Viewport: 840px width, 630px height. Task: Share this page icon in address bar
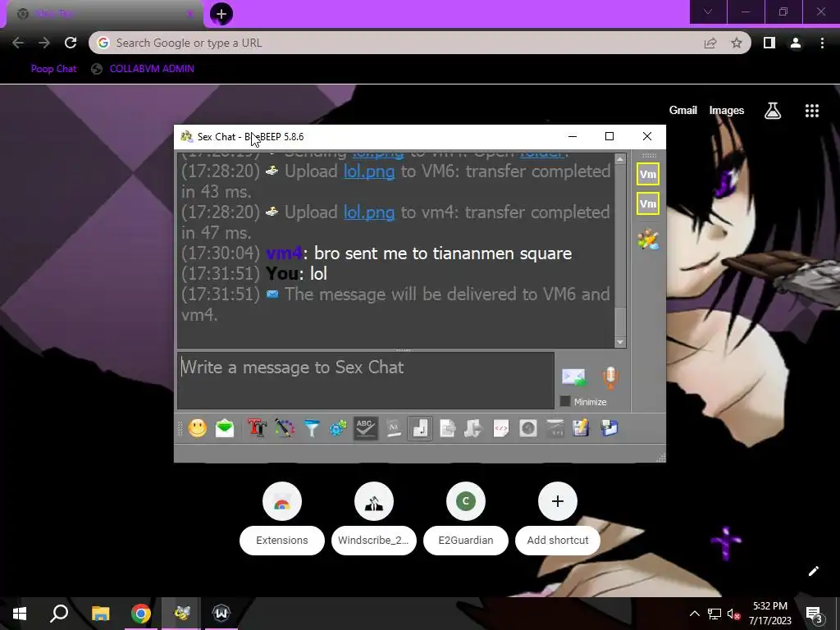coord(710,43)
